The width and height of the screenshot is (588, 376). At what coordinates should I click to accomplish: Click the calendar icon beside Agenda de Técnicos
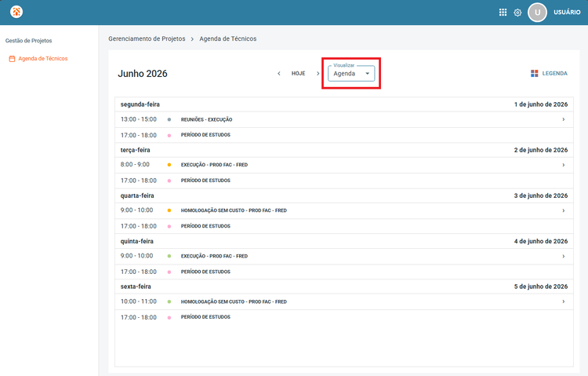point(12,59)
